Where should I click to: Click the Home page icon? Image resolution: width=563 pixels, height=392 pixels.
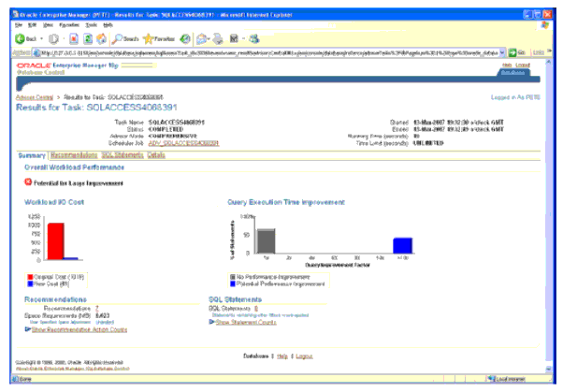102,38
